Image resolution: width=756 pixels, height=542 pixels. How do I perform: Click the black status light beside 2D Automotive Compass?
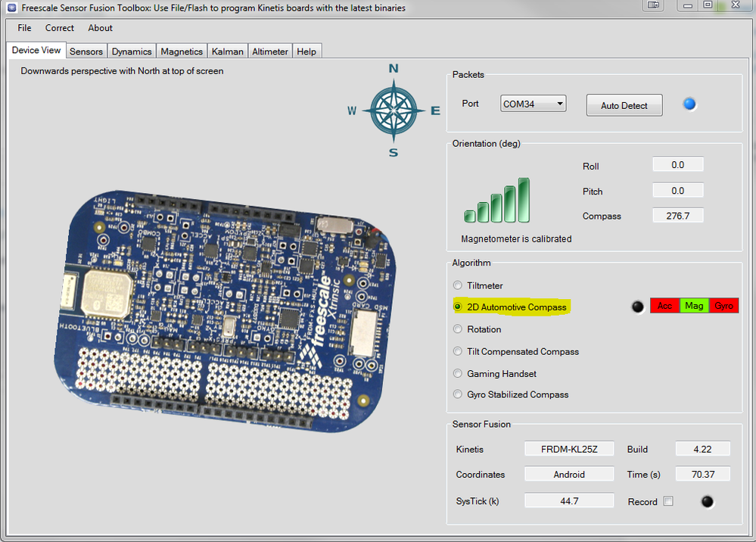click(x=638, y=306)
